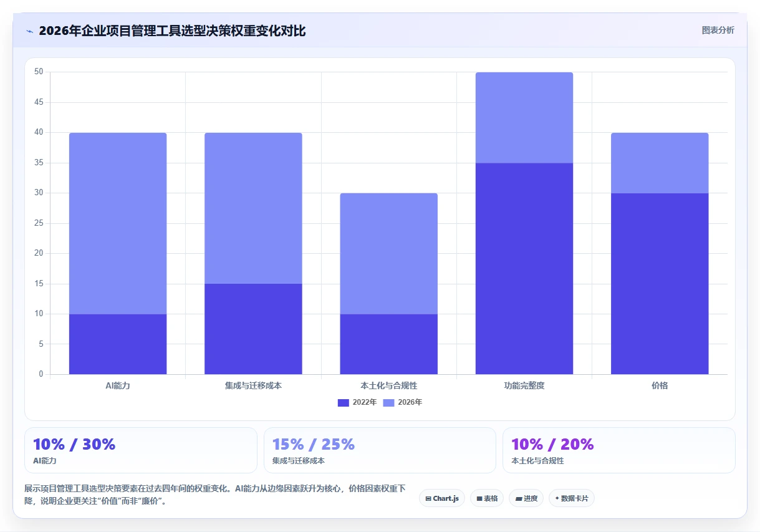Open the 10% / 20% 本土化与合规性 card
This screenshot has width=760, height=532.
click(x=619, y=450)
